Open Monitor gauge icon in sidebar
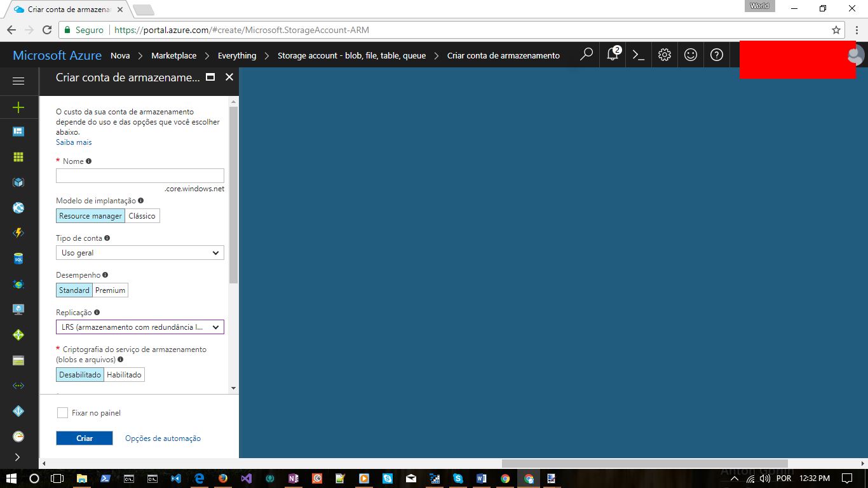868x488 pixels. (18, 437)
